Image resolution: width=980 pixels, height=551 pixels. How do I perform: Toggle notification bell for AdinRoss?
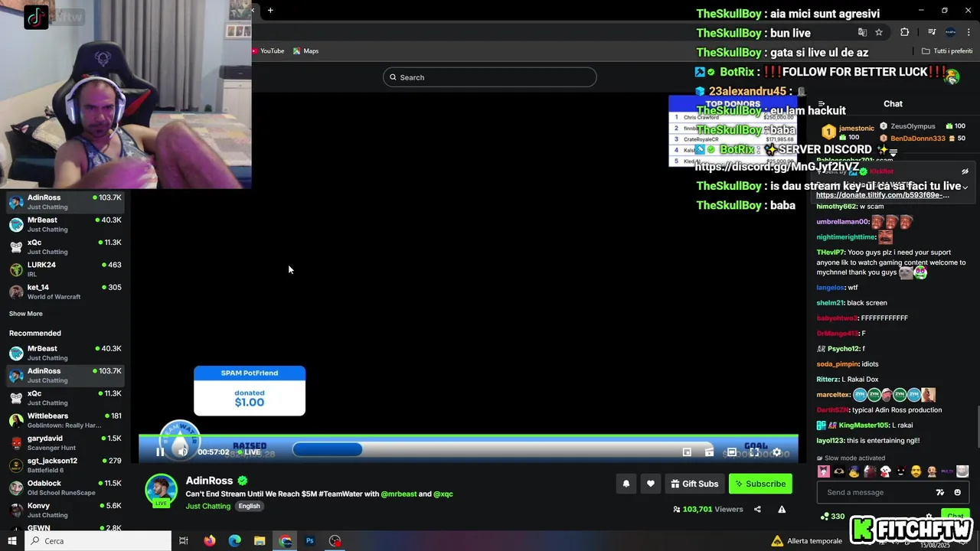pos(626,484)
